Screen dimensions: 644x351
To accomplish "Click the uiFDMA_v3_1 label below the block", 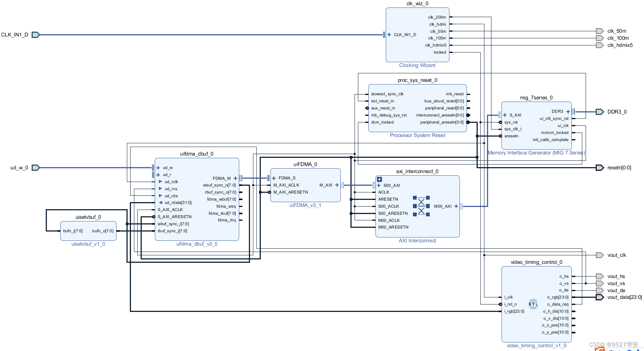I will 305,205.
